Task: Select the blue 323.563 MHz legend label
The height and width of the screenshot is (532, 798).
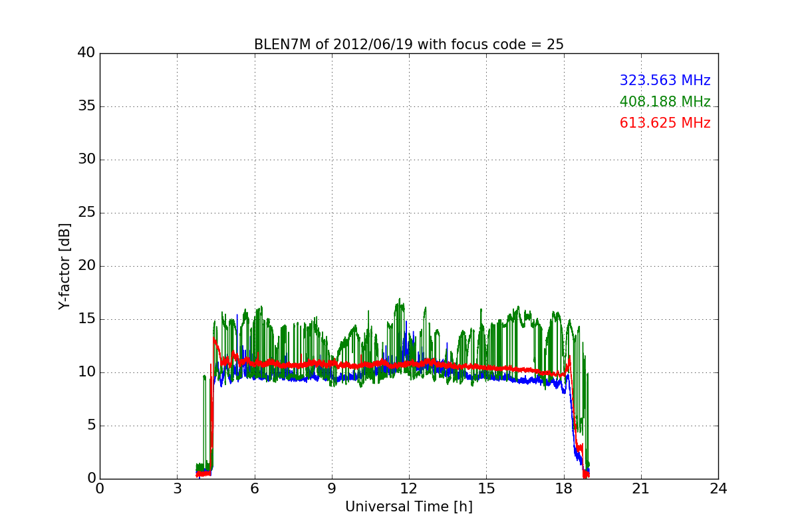Action: (665, 80)
